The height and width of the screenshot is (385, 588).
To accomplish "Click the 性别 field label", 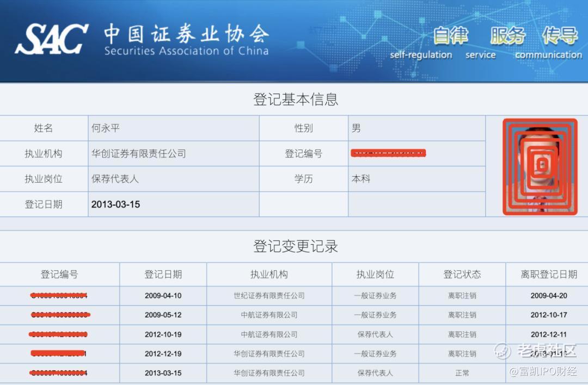I will (x=304, y=128).
